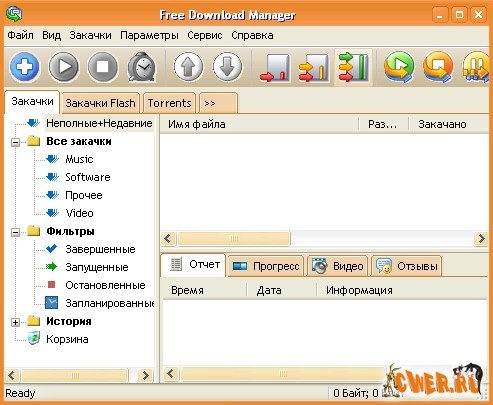This screenshot has width=493, height=405.
Task: Click the blue plus Add download icon
Action: tap(25, 67)
